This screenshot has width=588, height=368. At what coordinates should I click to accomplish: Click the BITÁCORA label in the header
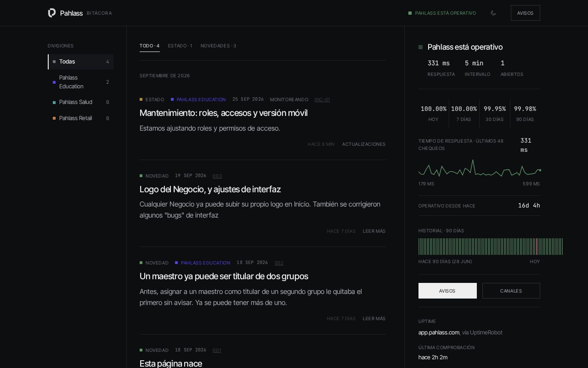tap(99, 13)
